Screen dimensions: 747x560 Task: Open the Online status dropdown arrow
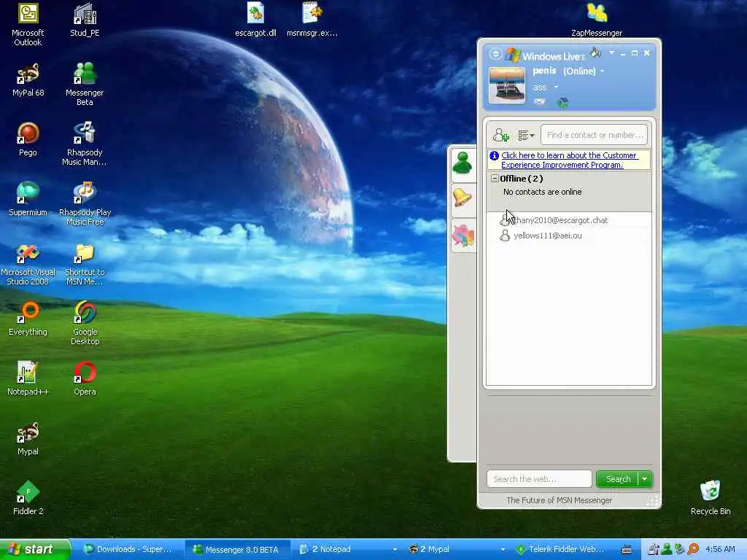pyautogui.click(x=602, y=71)
